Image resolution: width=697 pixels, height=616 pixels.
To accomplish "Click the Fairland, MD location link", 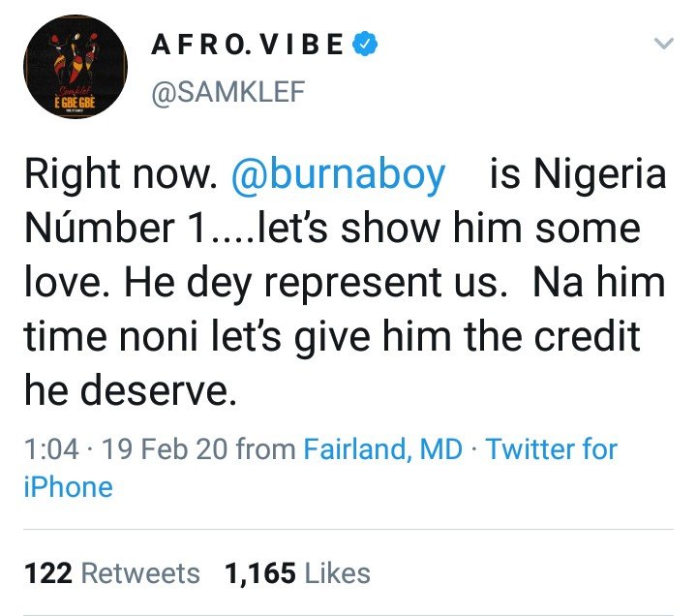I will 384,449.
